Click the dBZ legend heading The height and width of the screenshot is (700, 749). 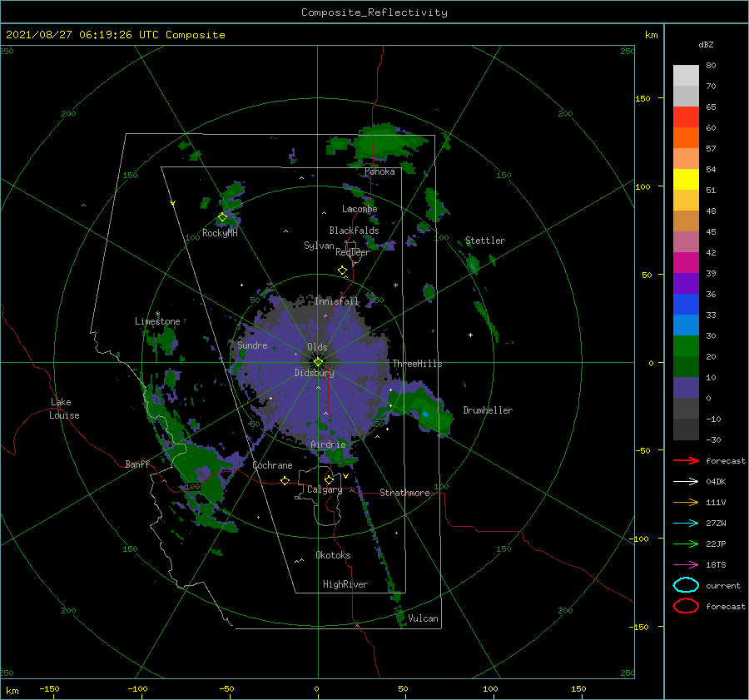[x=706, y=44]
